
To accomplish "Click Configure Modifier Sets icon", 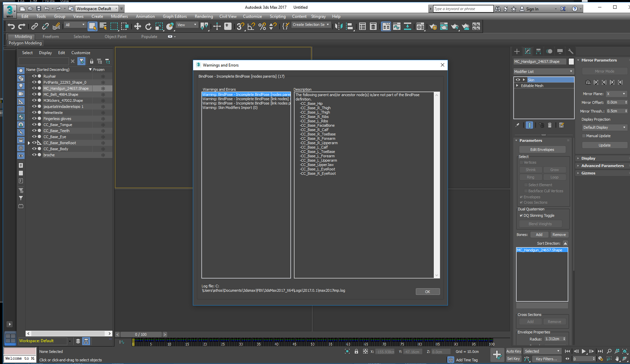I will pyautogui.click(x=561, y=125).
